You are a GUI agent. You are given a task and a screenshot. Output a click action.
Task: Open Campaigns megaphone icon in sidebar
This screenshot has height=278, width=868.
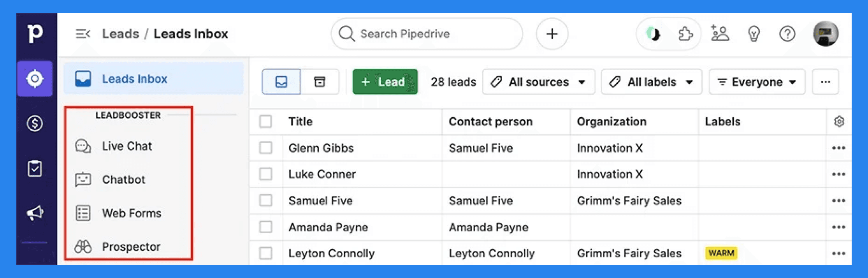click(x=35, y=213)
